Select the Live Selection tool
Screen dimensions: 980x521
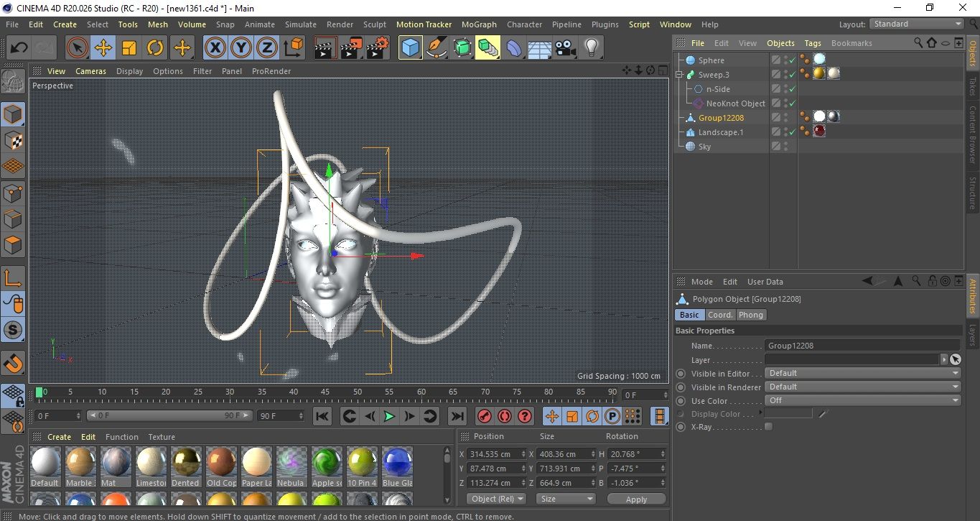pyautogui.click(x=77, y=48)
